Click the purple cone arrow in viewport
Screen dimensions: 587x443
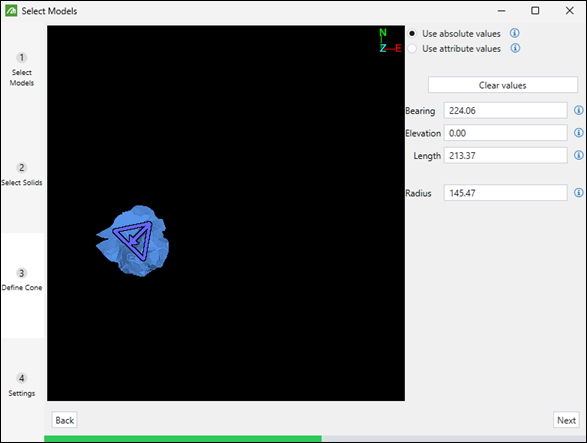(134, 240)
